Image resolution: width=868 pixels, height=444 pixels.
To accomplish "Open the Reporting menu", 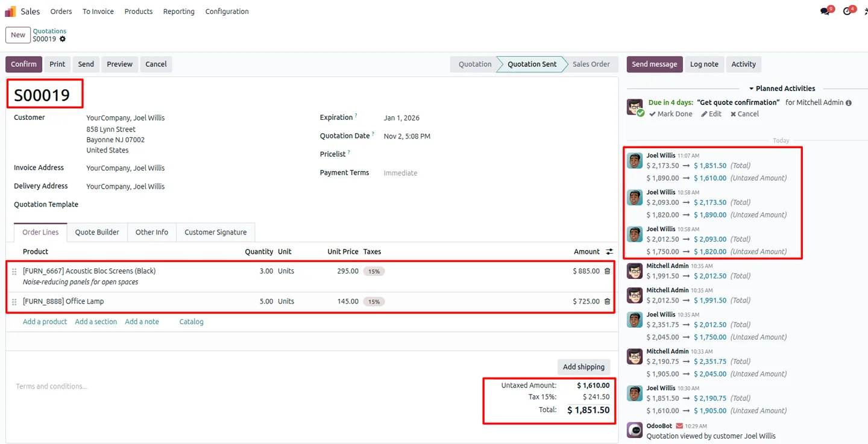I will tap(179, 11).
